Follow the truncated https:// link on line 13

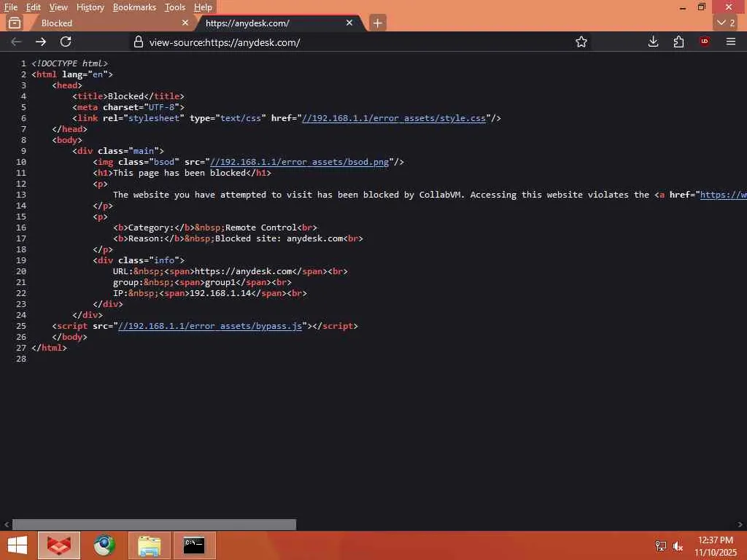723,195
